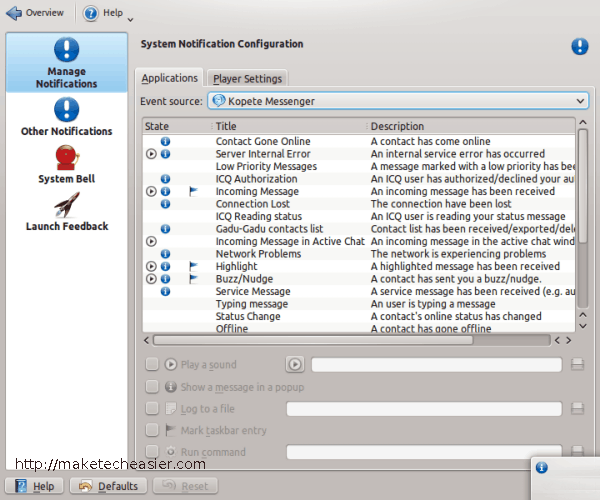Enable the Mark taskbar entry checkbox
This screenshot has height=500, width=600.
point(152,430)
